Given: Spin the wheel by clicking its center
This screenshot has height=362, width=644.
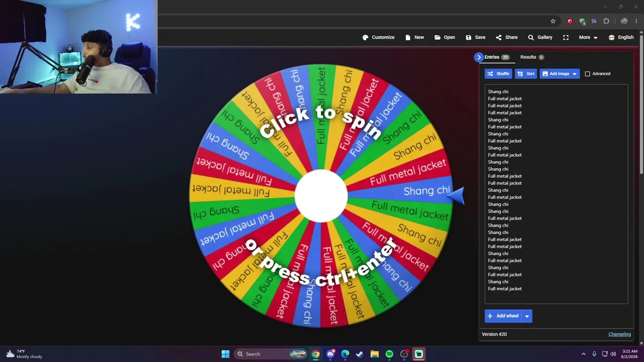Looking at the screenshot, I should [x=321, y=196].
